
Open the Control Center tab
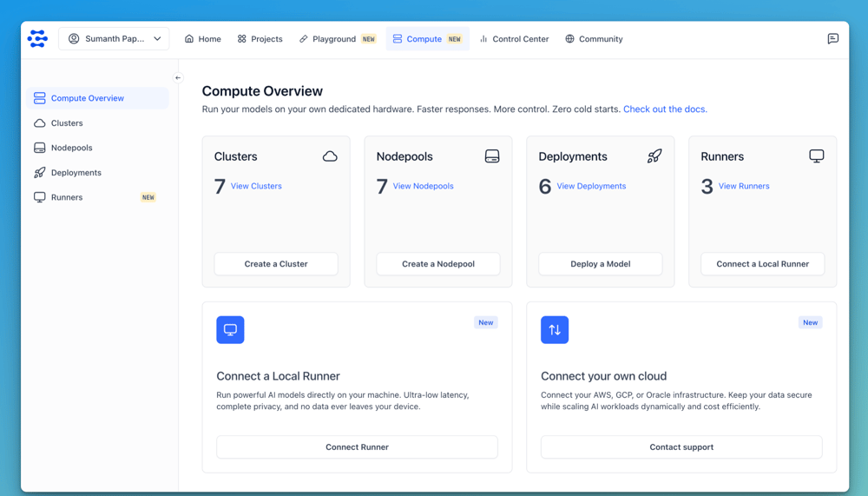click(514, 39)
